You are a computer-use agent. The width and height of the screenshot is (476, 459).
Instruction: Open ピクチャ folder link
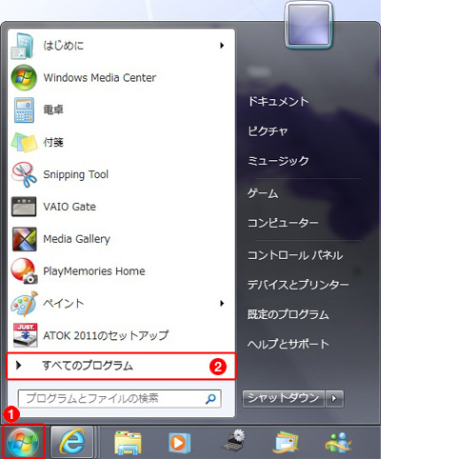tap(268, 131)
